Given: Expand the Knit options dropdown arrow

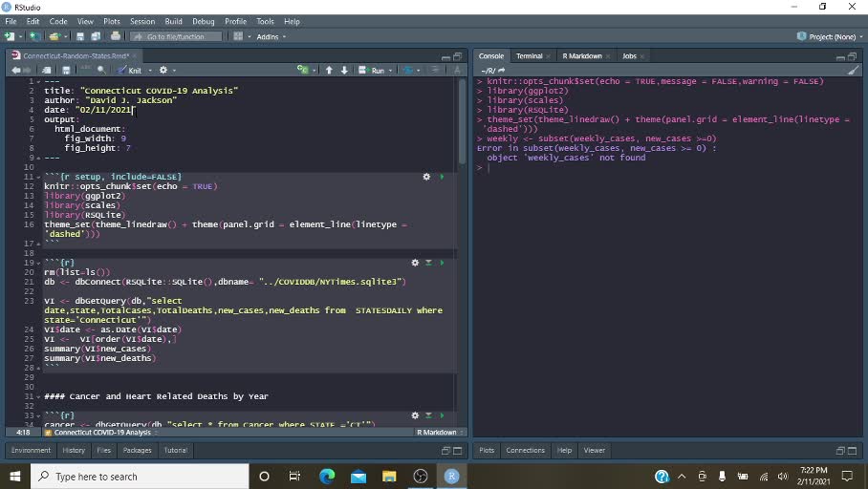Looking at the screenshot, I should point(149,71).
